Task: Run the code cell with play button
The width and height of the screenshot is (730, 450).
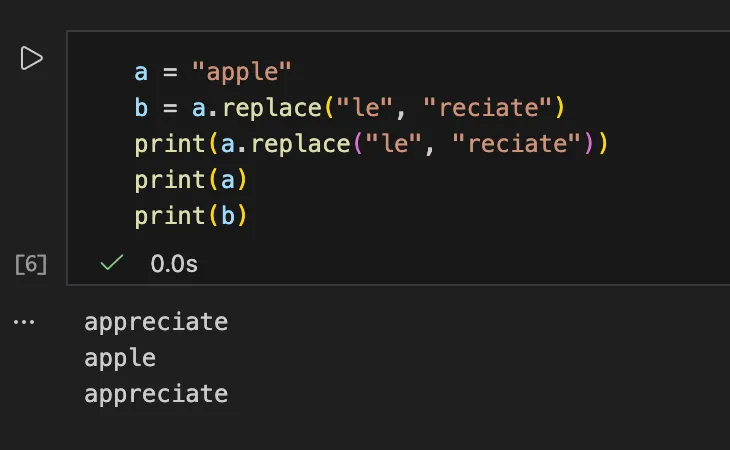Action: click(31, 59)
